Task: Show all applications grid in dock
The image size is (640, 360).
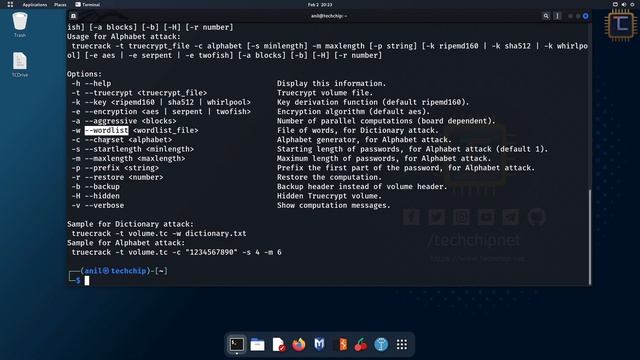Action: (402, 344)
